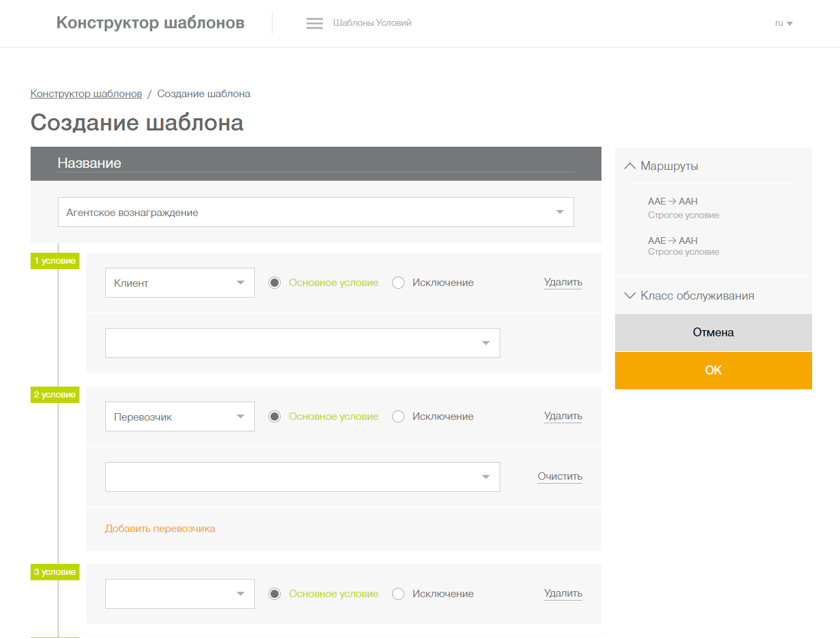Open the ru language selector
840x638 pixels.
tap(784, 23)
